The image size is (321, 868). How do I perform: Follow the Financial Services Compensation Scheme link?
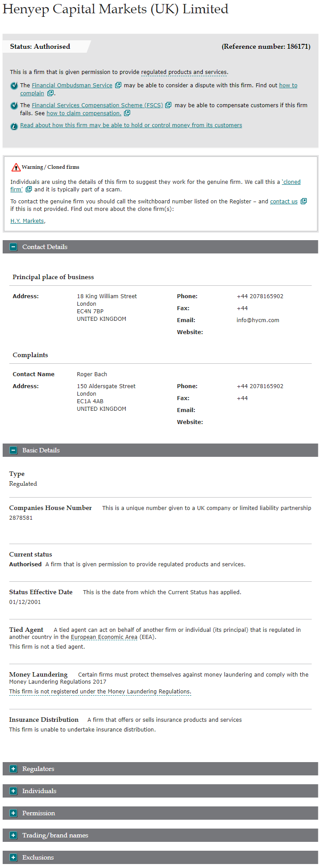(97, 105)
